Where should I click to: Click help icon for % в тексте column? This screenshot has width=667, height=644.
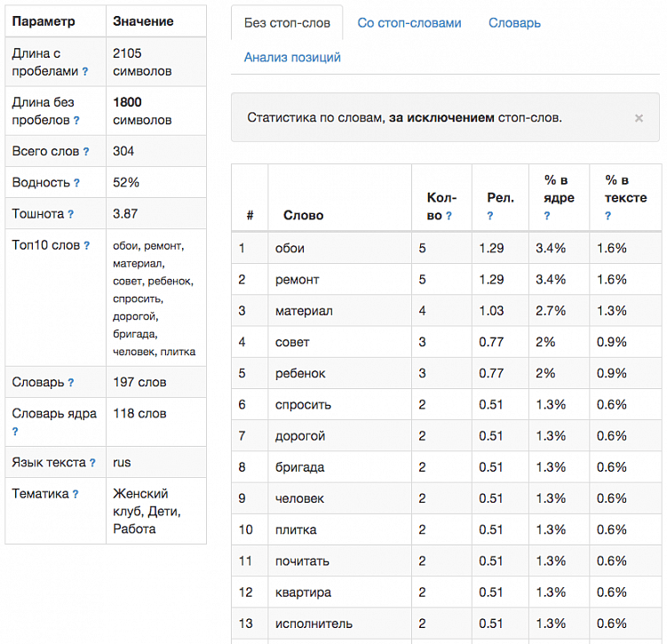608,216
